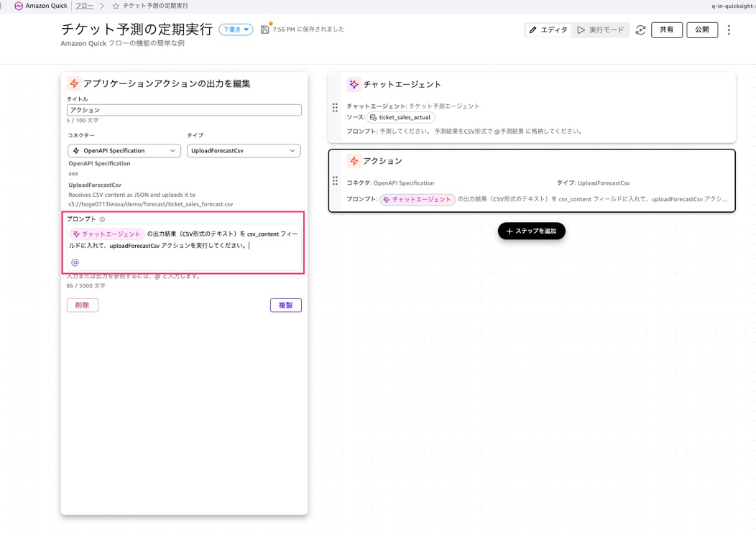
Task: Click the コネクタ: OpenAPI Specification text in アクション card
Action: click(390, 183)
